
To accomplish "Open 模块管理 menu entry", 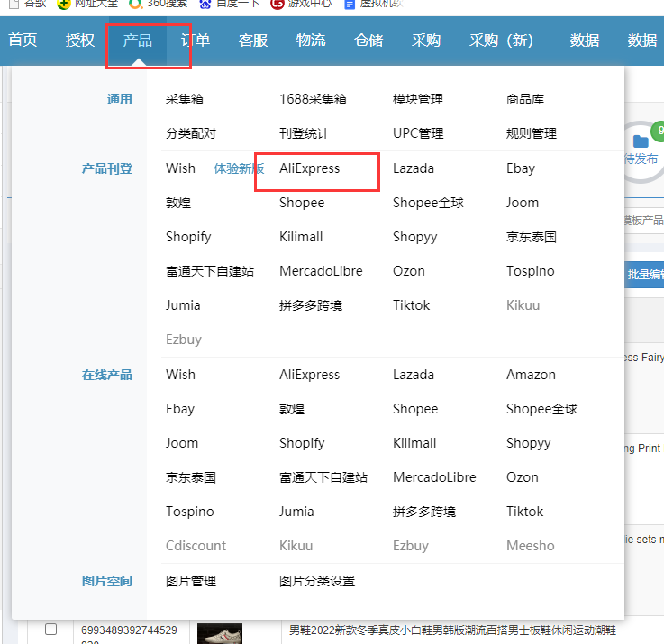I will click(418, 99).
